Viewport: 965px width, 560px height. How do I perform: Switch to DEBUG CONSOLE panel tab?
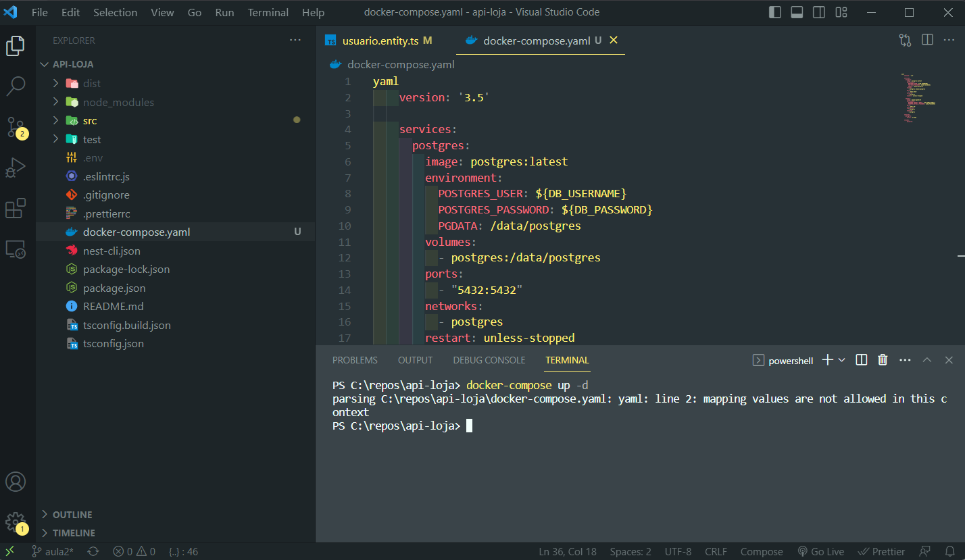[x=489, y=360]
